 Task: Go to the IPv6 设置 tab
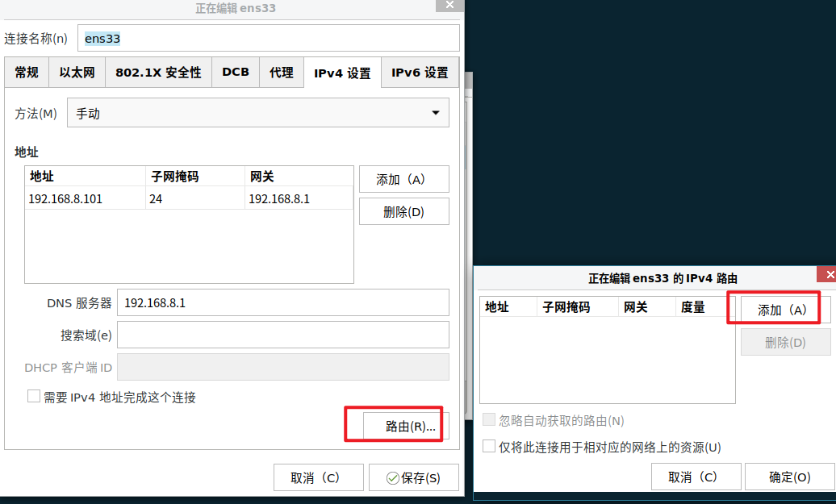[420, 73]
